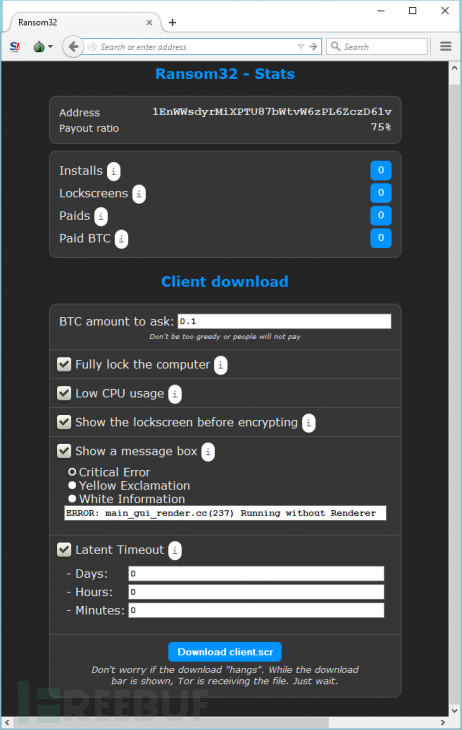The image size is (462, 730).
Task: Expand the address bar history dropdown
Action: 301,47
